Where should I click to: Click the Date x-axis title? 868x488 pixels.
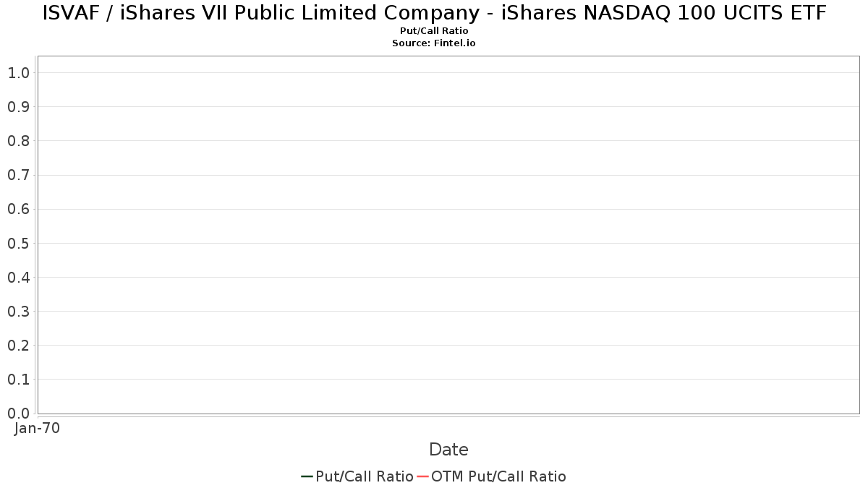coord(448,450)
